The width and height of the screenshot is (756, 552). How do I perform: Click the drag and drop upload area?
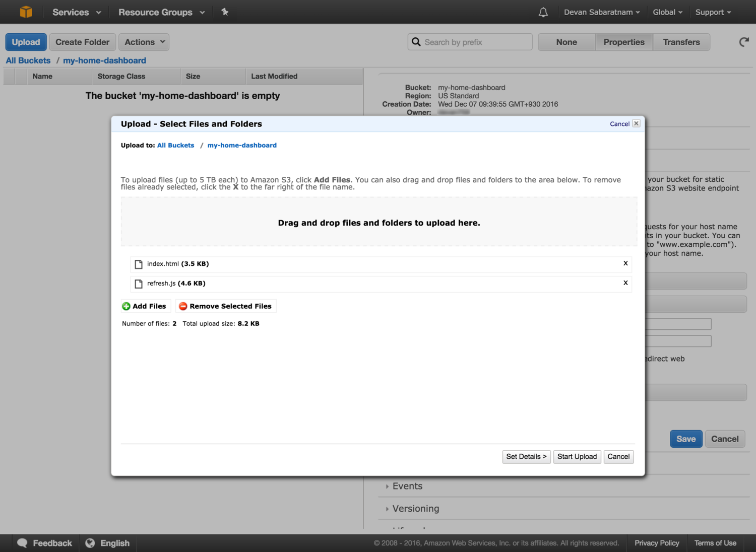379,222
